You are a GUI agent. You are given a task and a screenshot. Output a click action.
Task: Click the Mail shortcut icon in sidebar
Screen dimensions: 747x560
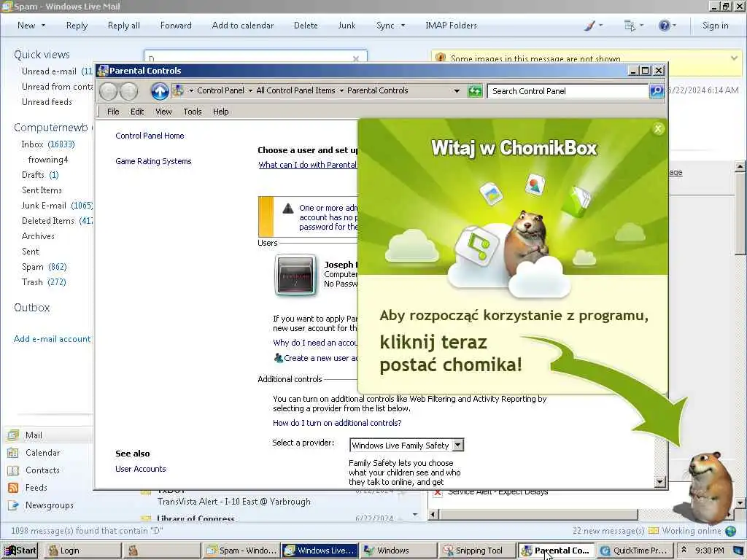(13, 435)
